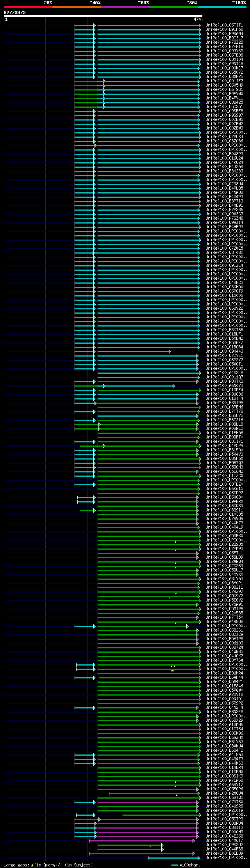Select hit label UniRef100_Q4XM73

tap(224, 523)
